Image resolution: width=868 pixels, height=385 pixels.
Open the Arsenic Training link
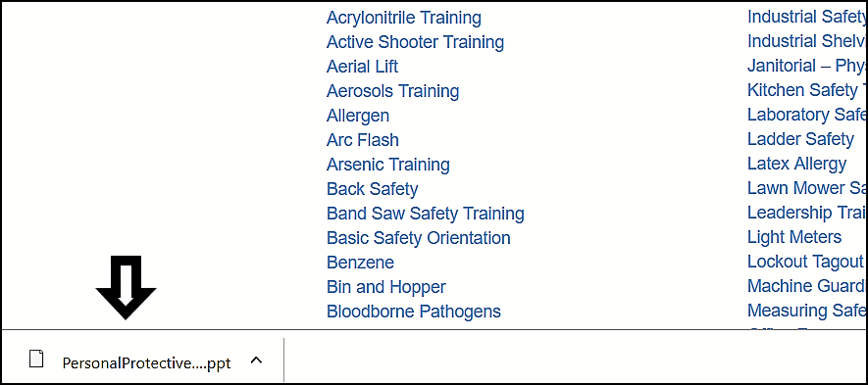click(x=388, y=165)
